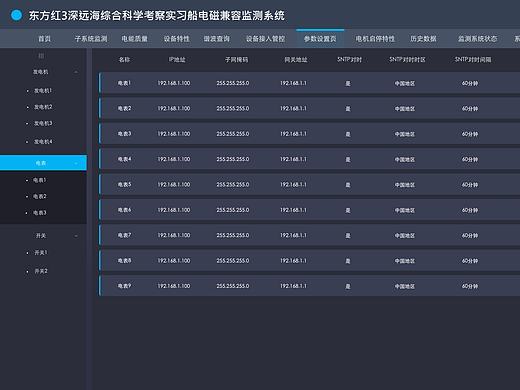The width and height of the screenshot is (520, 390).
Task: Collapse the 开关 group arrow
Action: coord(76,236)
